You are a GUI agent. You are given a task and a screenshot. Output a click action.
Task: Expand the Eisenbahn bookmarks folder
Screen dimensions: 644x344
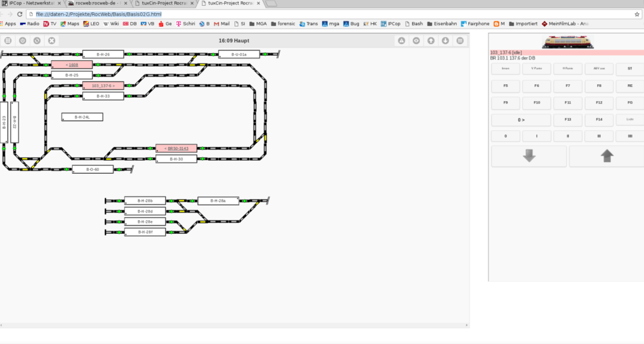point(441,24)
